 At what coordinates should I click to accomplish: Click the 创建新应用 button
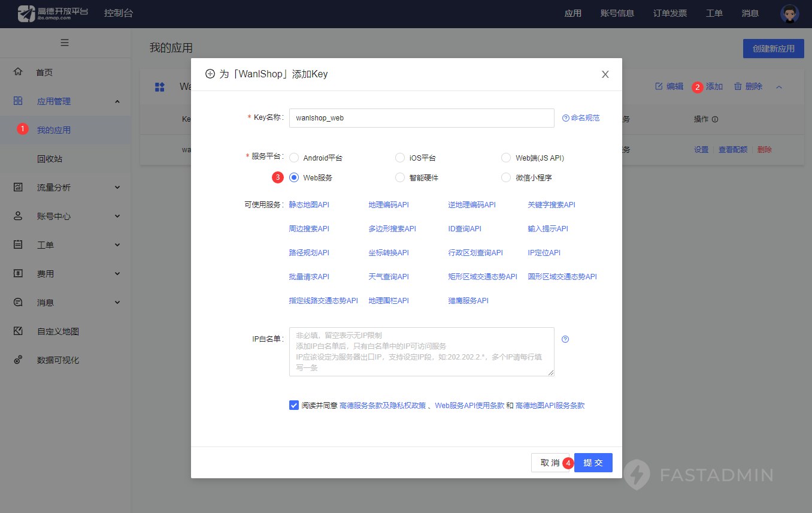774,49
